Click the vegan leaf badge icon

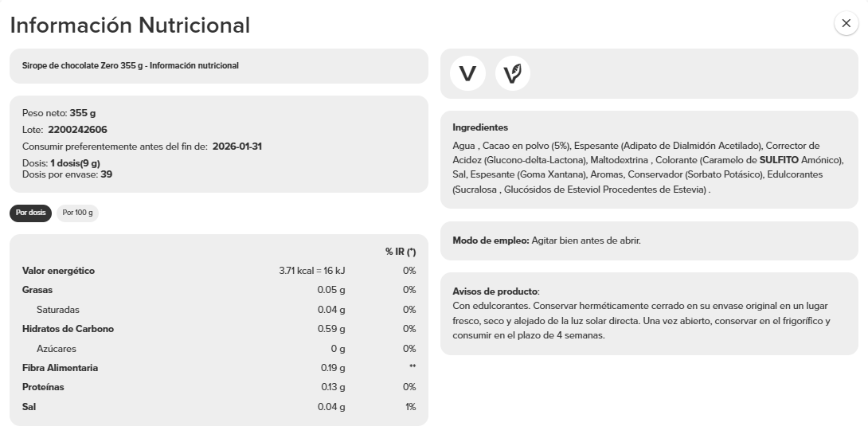(x=513, y=73)
